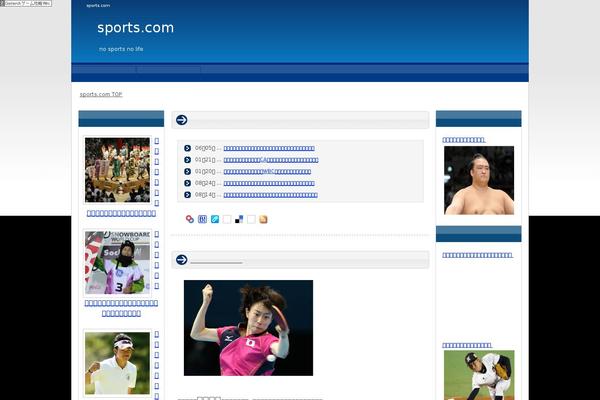This screenshot has width=600, height=400.
Task: Click the light-blue square bookmark icon
Action: (215, 219)
